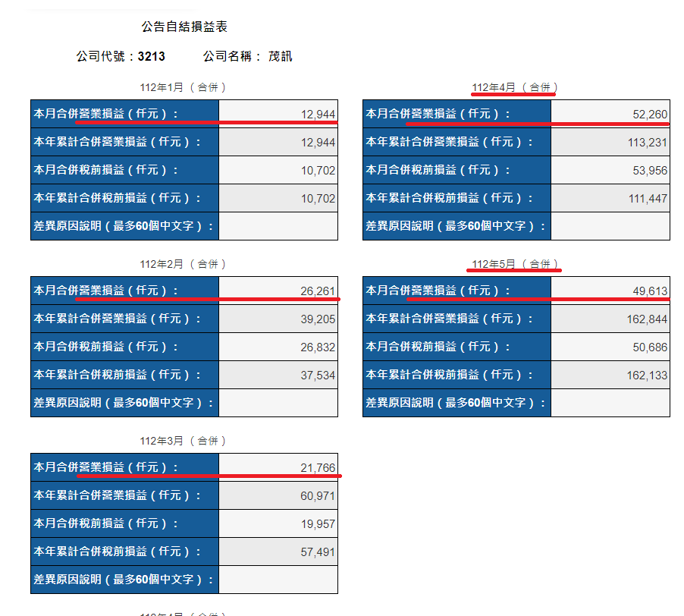Select March's monthly operating income value 21,766
Image resolution: width=684 pixels, height=616 pixels.
pos(318,468)
